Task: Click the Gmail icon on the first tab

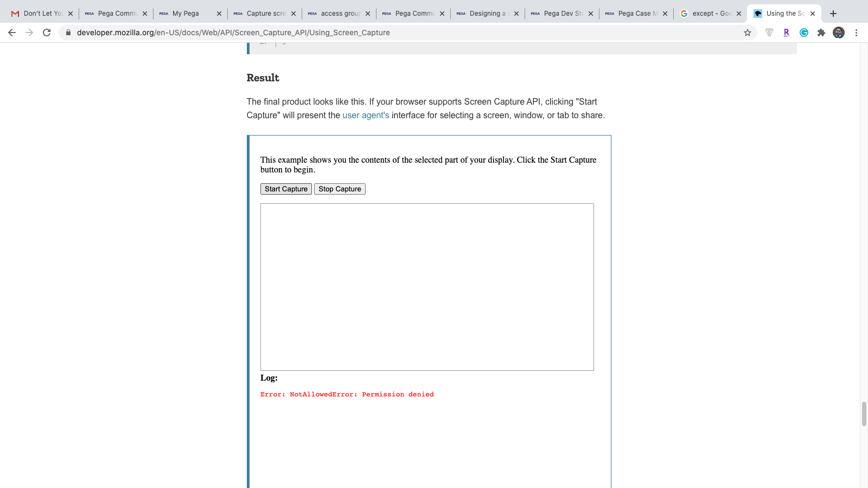Action: coord(16,13)
